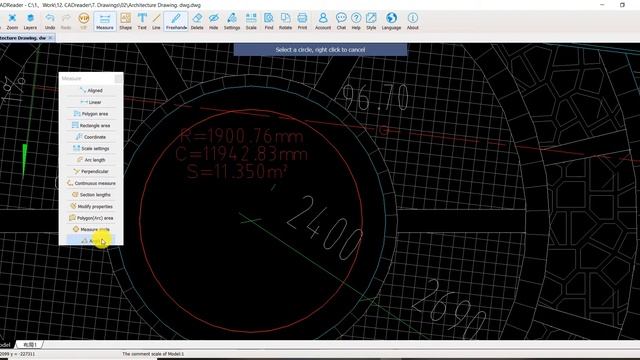
Task: Click the R=1900.76mm measurement text
Action: click(x=242, y=136)
